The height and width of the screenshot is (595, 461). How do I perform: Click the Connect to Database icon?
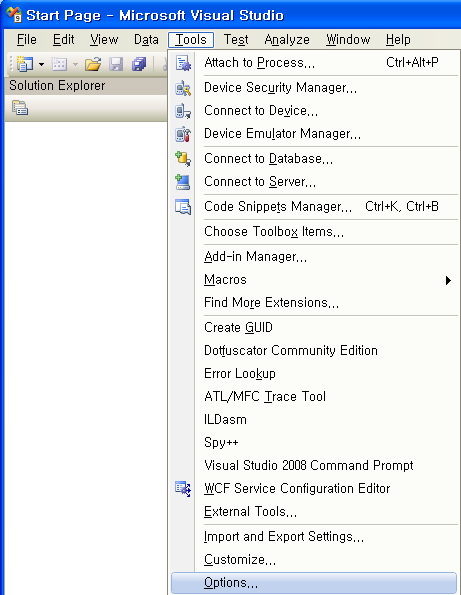(183, 159)
